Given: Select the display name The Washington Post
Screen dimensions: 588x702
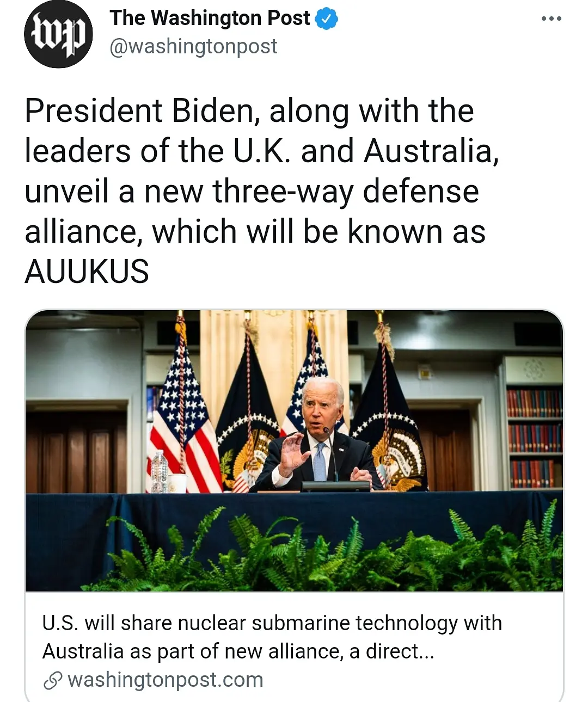Looking at the screenshot, I should coord(210,18).
